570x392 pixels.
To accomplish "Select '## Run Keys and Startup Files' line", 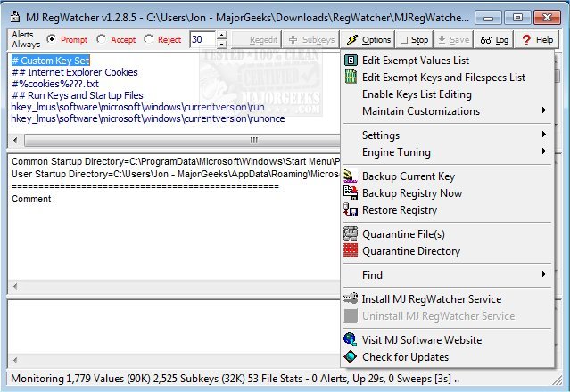I will point(78,95).
